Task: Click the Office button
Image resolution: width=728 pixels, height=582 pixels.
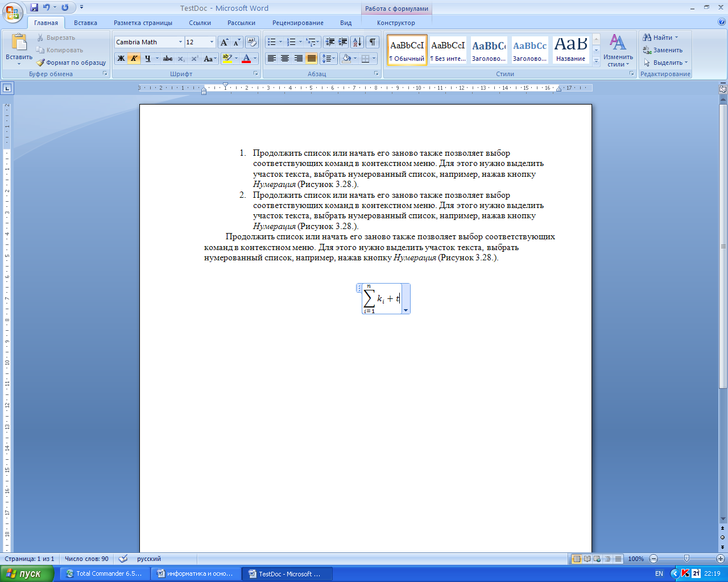Action: [13, 13]
